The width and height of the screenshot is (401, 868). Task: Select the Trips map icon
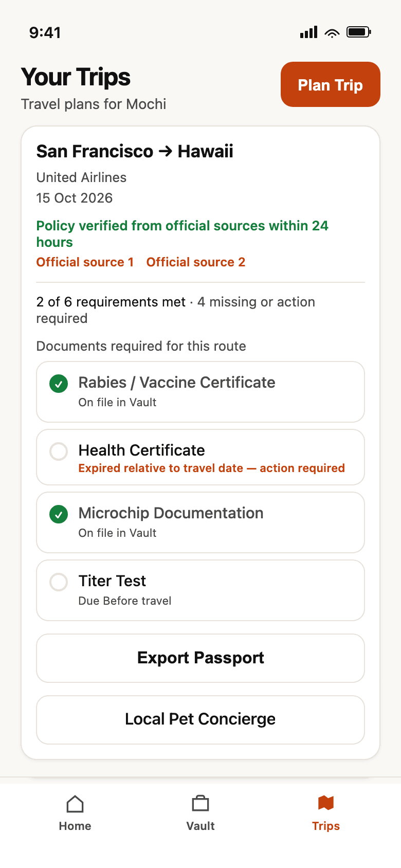point(326,803)
